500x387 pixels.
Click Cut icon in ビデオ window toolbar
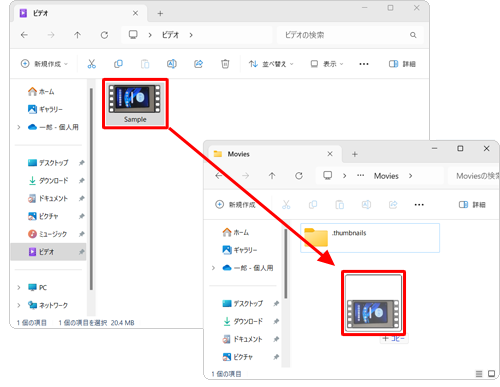(x=92, y=64)
